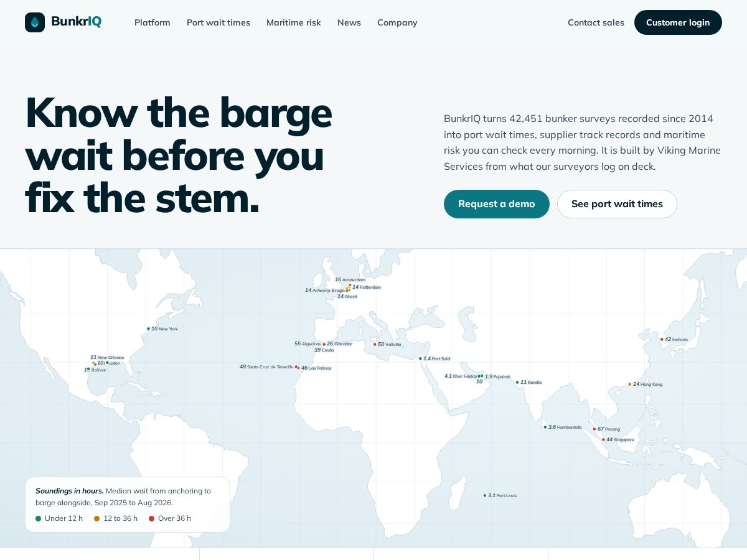
Task: Click '48 Santa Cruz de Tenerife' label
Action: 266,366
